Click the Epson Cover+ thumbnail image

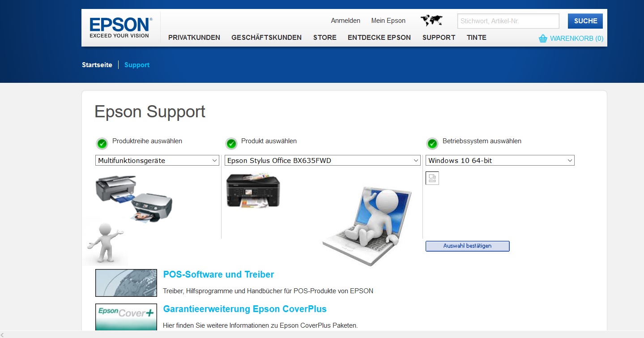pyautogui.click(x=126, y=317)
